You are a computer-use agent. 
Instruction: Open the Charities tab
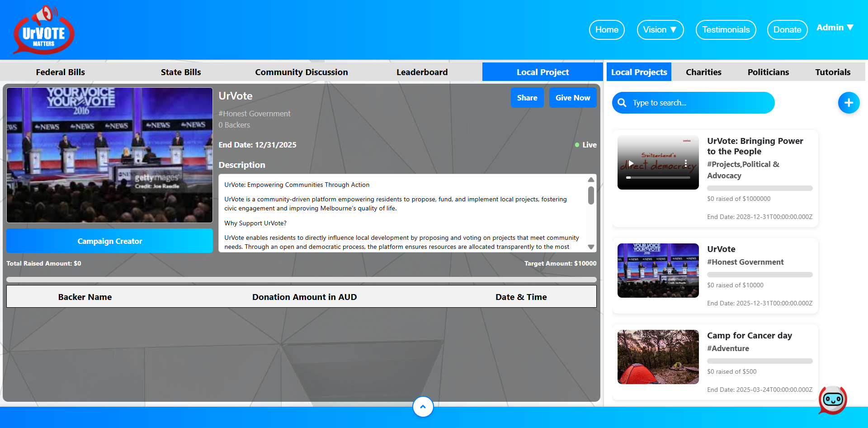click(x=703, y=72)
